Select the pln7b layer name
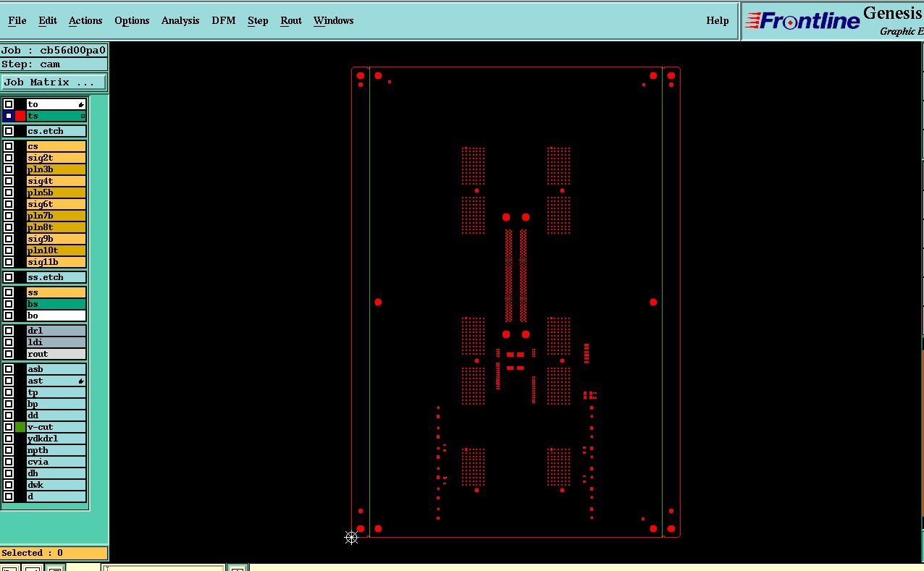 [56, 216]
